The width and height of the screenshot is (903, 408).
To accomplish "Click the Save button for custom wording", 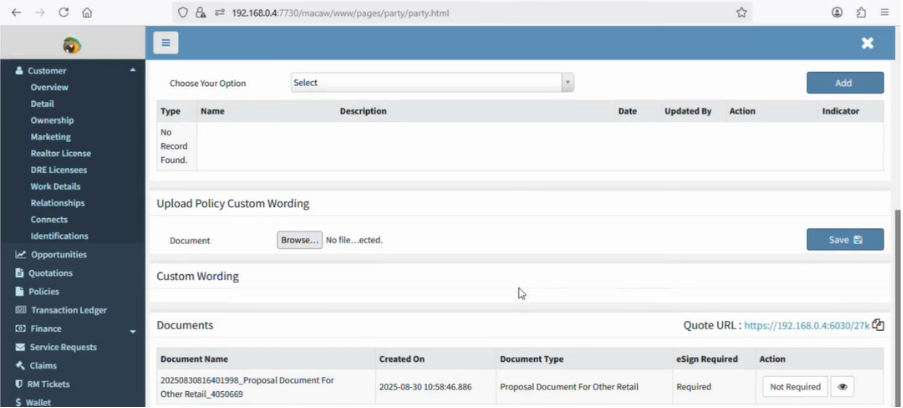I will coord(844,240).
